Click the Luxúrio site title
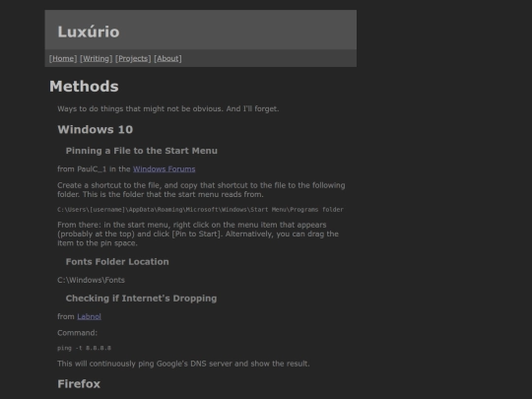 click(89, 32)
